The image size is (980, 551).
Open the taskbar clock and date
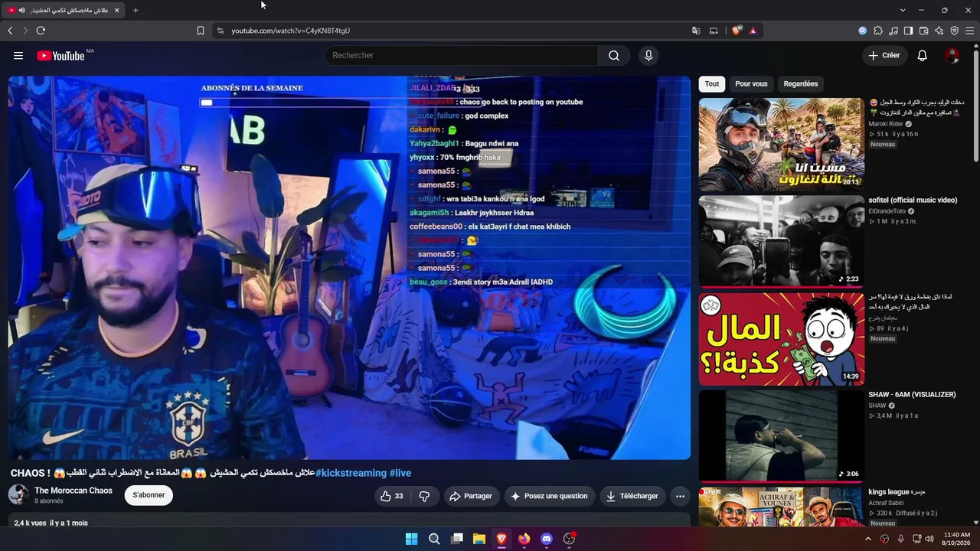(957, 539)
